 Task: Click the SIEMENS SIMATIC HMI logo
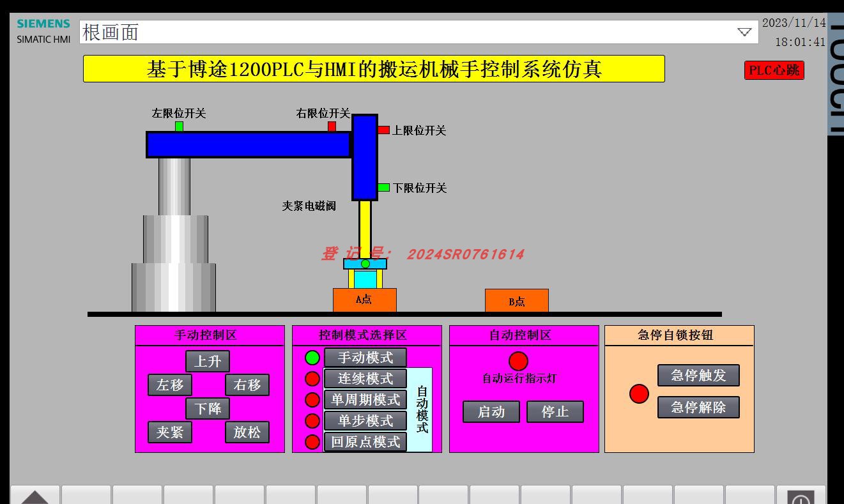43,31
